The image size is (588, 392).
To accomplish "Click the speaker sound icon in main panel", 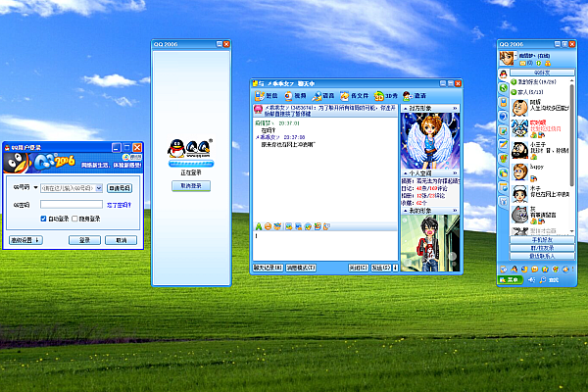I will click(x=531, y=280).
